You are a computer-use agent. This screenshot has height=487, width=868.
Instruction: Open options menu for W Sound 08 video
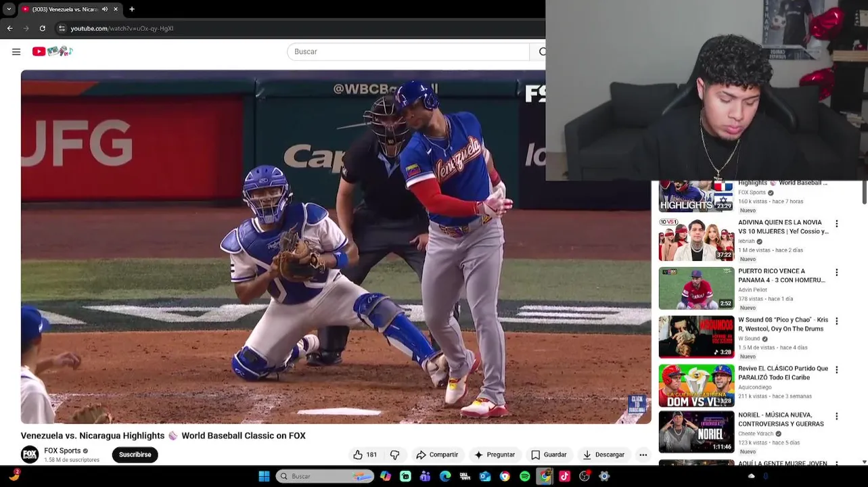[837, 321]
